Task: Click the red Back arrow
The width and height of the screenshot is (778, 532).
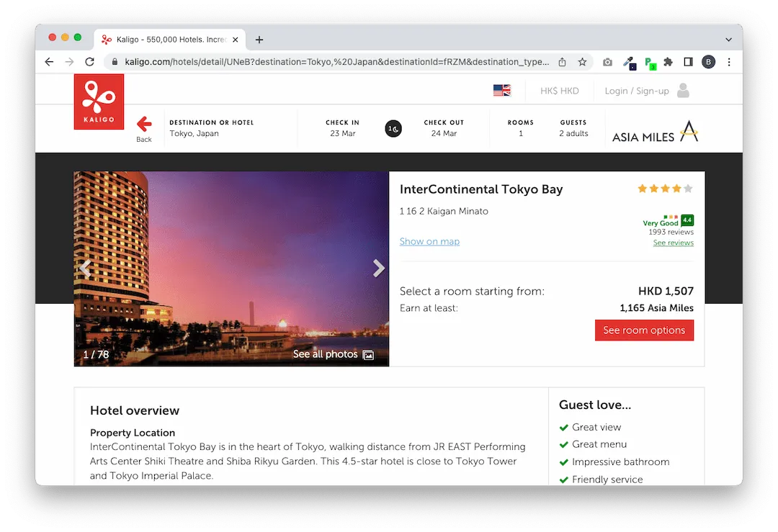Action: coord(144,125)
